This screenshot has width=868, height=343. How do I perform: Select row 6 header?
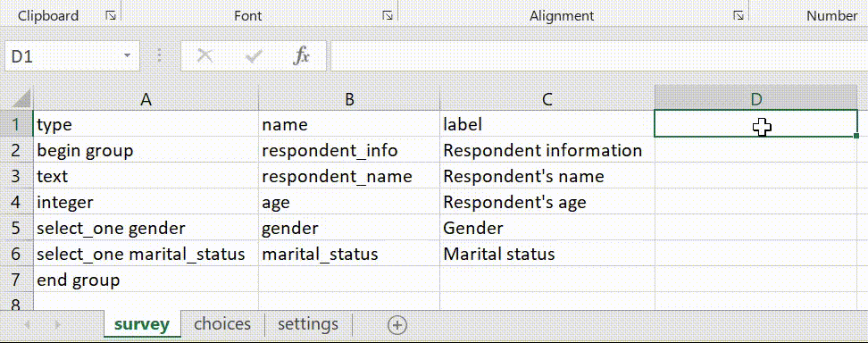(x=16, y=254)
